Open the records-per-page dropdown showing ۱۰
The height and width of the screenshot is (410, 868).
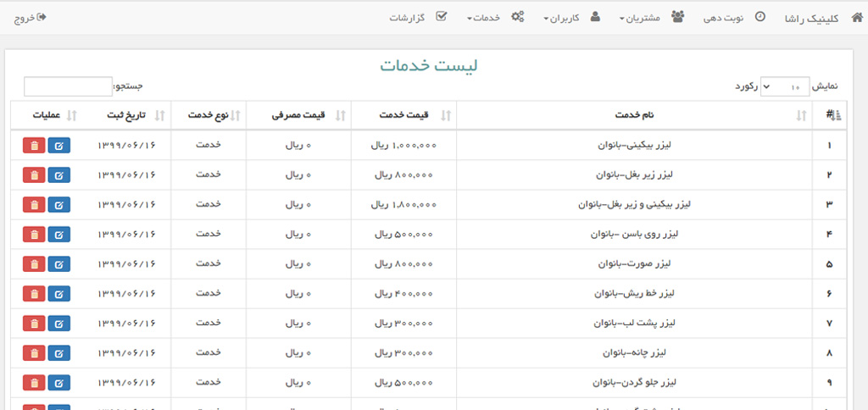pyautogui.click(x=784, y=86)
